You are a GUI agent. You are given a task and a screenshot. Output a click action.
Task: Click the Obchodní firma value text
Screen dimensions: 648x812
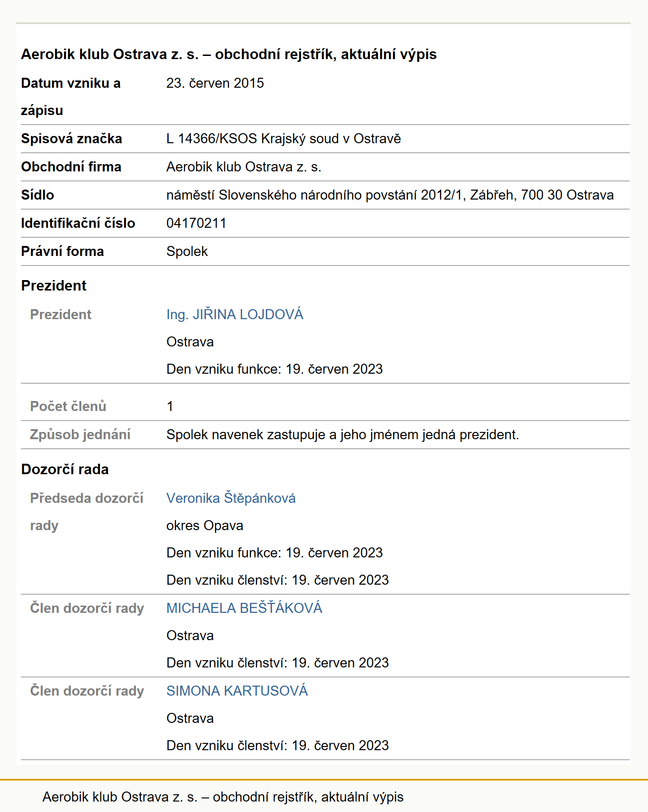(x=244, y=167)
